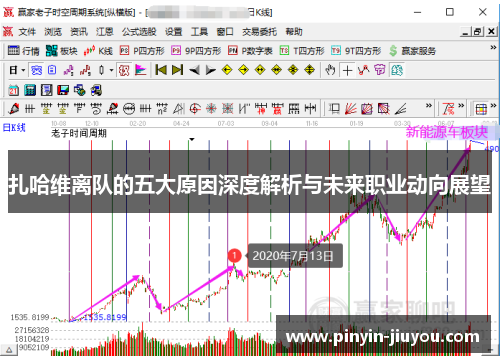The width and height of the screenshot is (500, 362).
Task: Open the 文件 menu
Action: [27, 32]
